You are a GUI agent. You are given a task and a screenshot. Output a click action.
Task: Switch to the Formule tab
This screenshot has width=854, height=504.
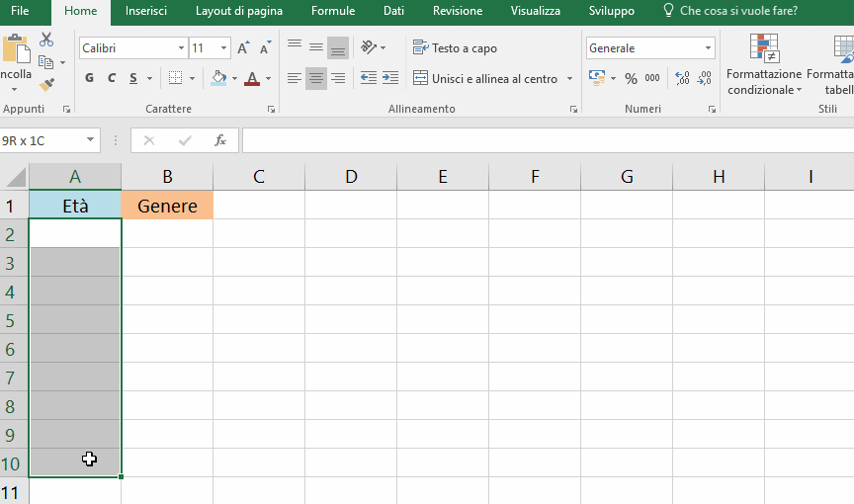point(333,11)
